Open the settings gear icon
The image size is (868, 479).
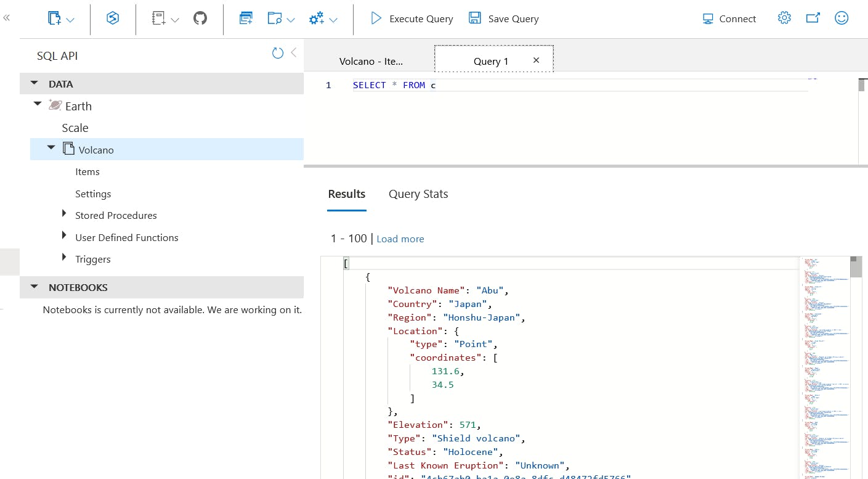pos(784,18)
